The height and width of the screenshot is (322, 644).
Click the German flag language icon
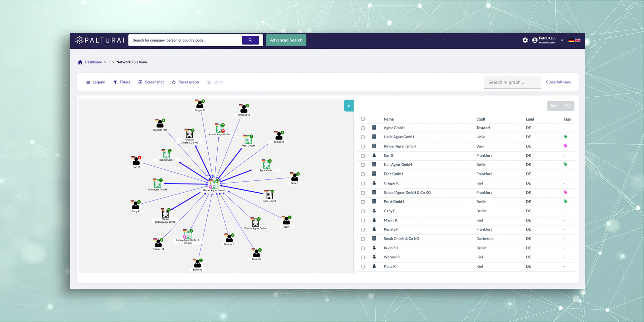click(x=571, y=40)
